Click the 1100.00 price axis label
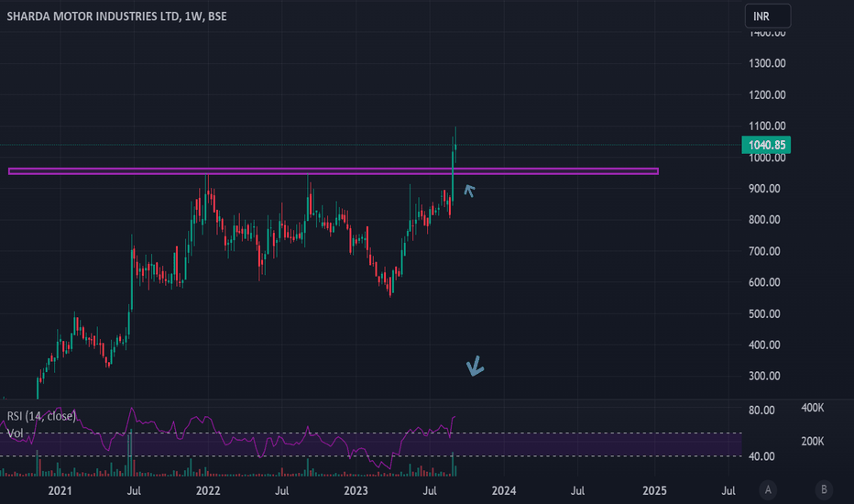The height and width of the screenshot is (504, 854). (x=767, y=126)
